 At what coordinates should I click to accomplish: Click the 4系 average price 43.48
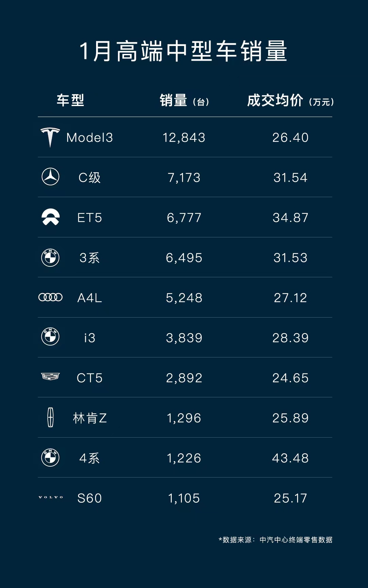point(290,458)
